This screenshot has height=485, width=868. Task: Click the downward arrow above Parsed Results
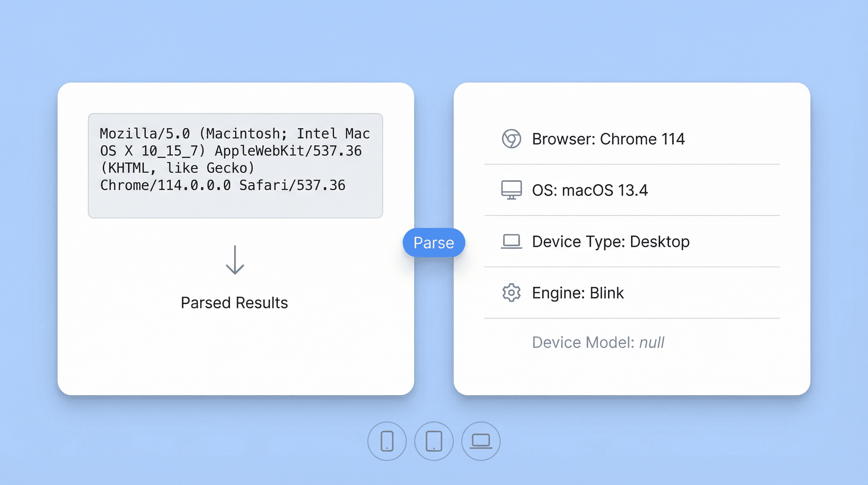pos(235,260)
